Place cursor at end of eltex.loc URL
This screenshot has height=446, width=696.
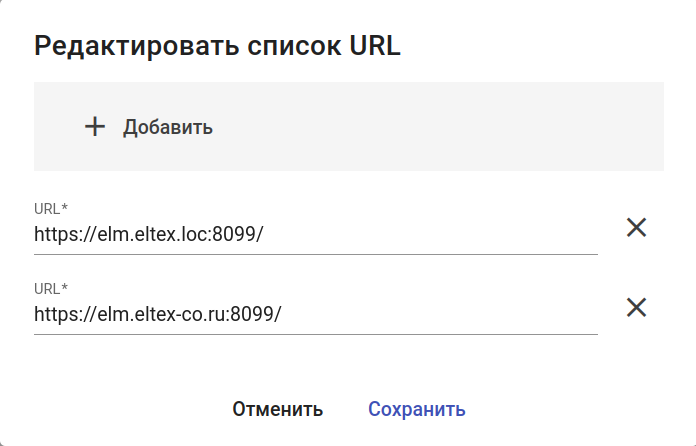[x=264, y=235]
